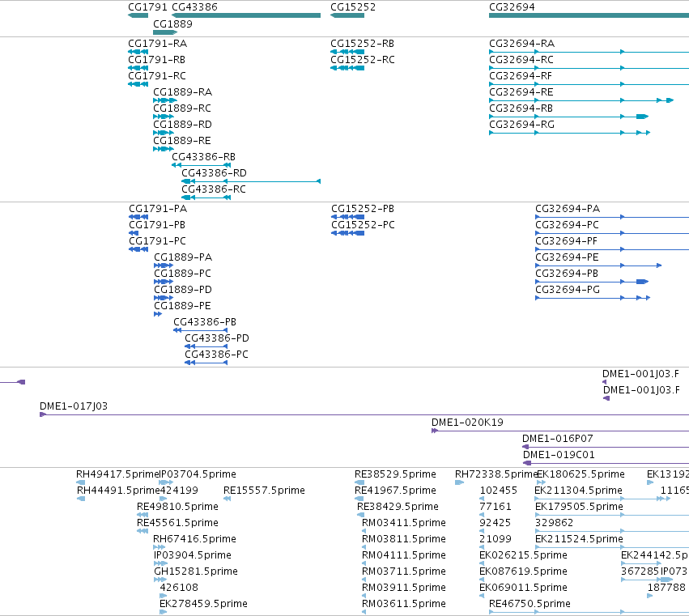
Task: Click EST RM03611.5prime
Action: [x=403, y=604]
